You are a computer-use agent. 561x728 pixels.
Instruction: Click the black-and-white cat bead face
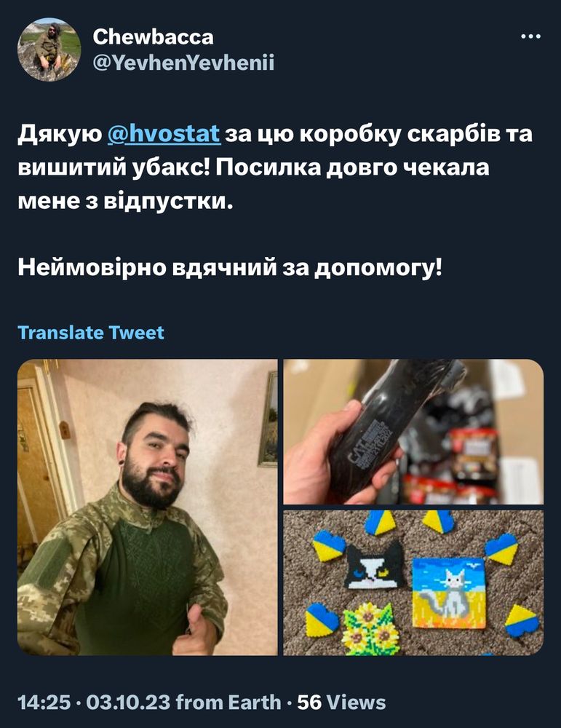point(374,565)
